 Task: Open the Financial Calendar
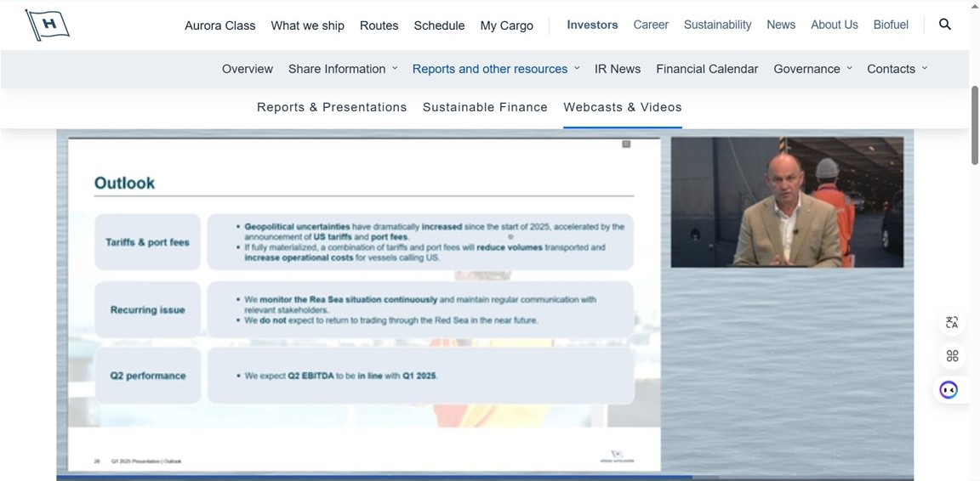click(x=707, y=69)
